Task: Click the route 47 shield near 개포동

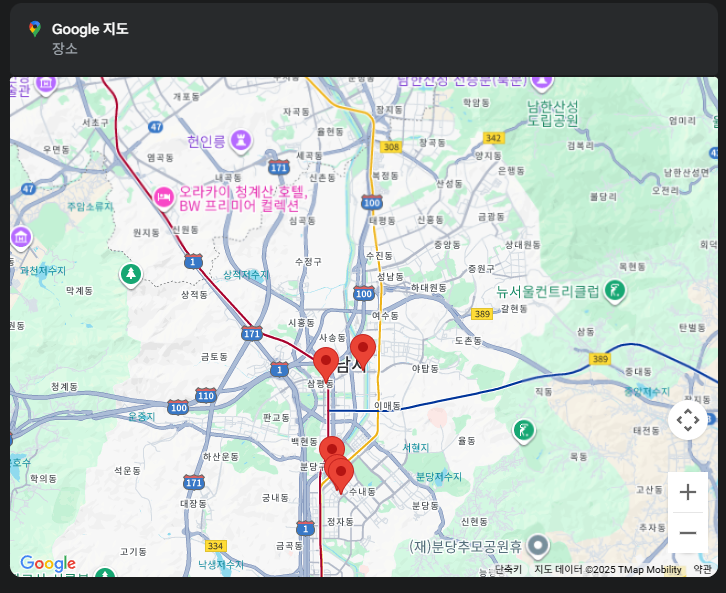Action: (156, 126)
